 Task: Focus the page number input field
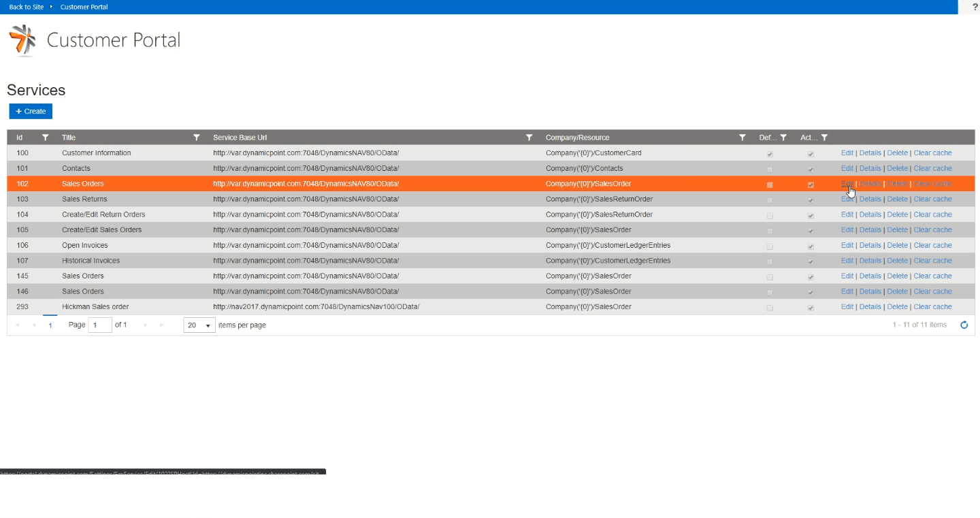point(100,325)
